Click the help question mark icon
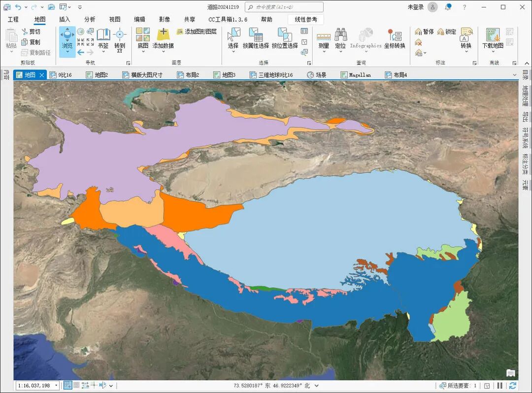532x393 pixels. tap(464, 7)
